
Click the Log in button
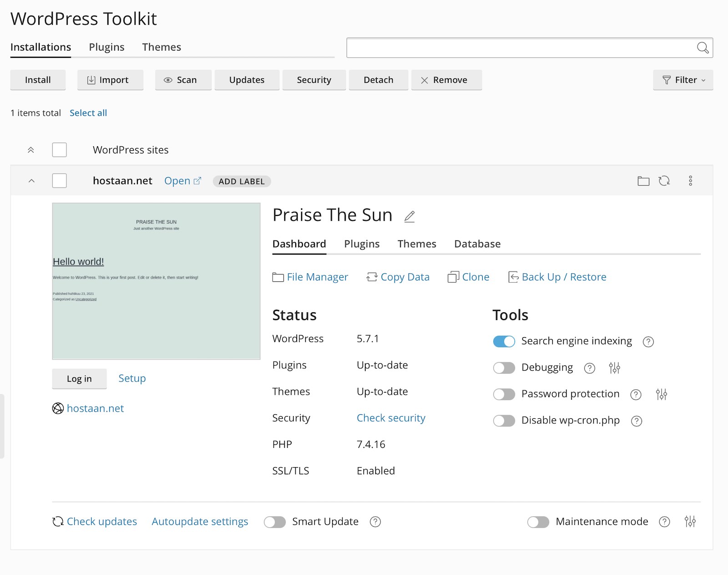(x=79, y=379)
